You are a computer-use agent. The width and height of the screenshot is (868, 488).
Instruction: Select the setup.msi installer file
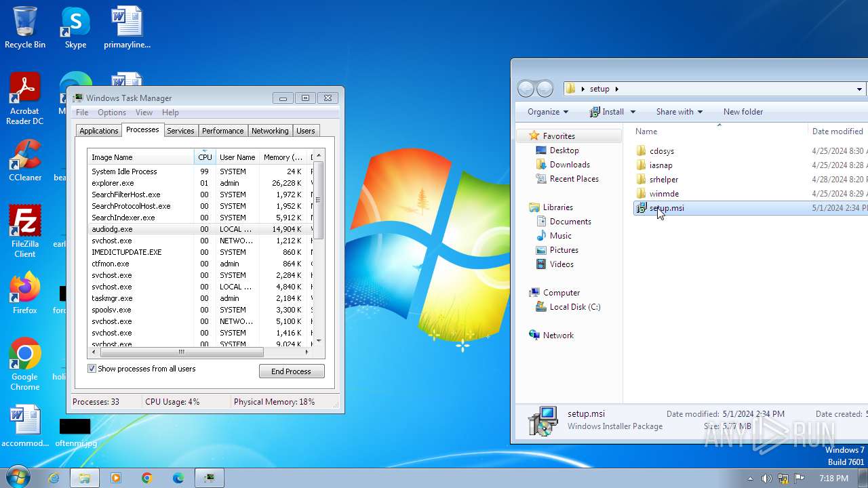tap(666, 208)
